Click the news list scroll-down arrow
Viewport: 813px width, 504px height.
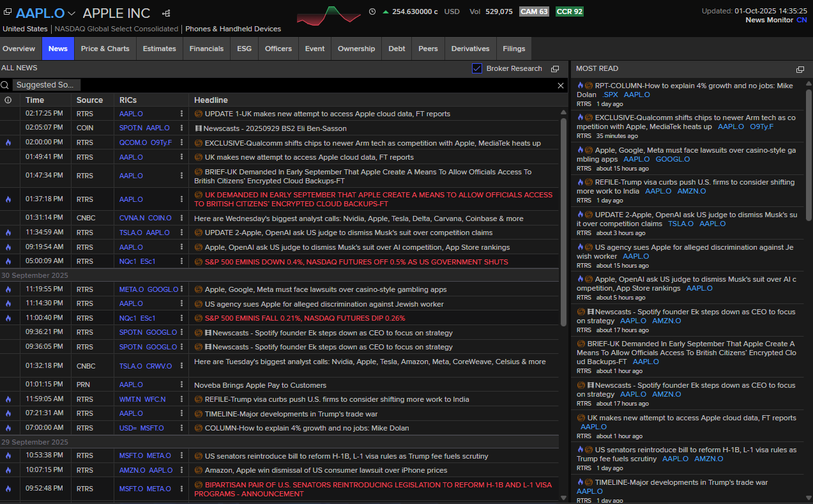(563, 498)
